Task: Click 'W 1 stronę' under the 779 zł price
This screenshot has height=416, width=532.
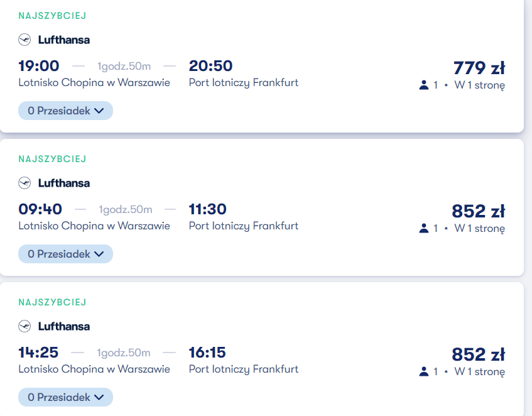Action: (479, 85)
